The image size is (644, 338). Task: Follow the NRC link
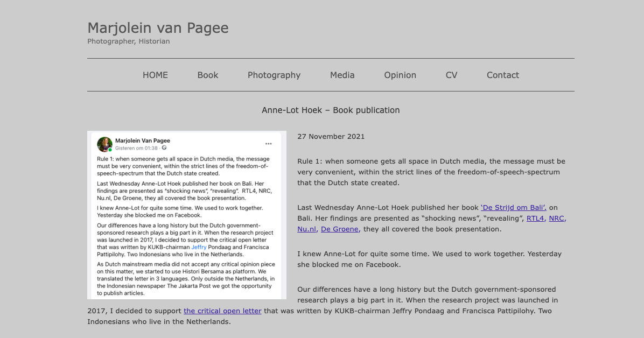(557, 219)
